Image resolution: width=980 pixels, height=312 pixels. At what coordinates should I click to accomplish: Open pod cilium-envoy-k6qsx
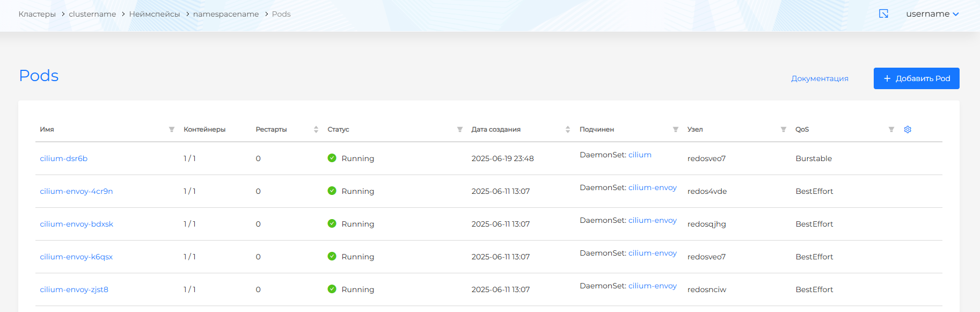76,257
